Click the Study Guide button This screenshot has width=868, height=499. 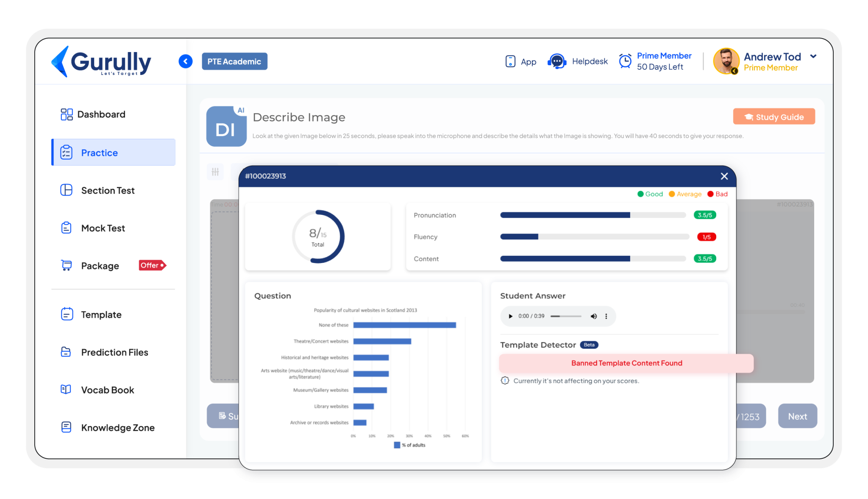[x=774, y=116]
